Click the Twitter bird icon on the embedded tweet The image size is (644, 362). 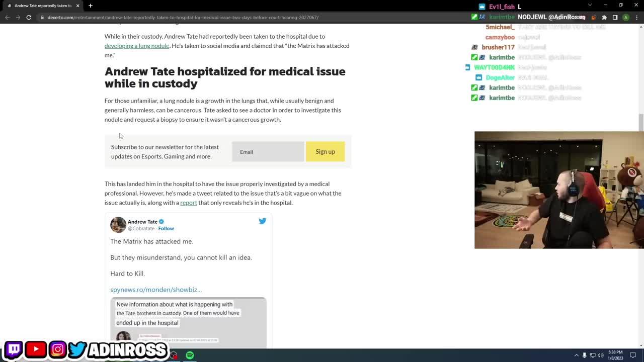coord(262,221)
